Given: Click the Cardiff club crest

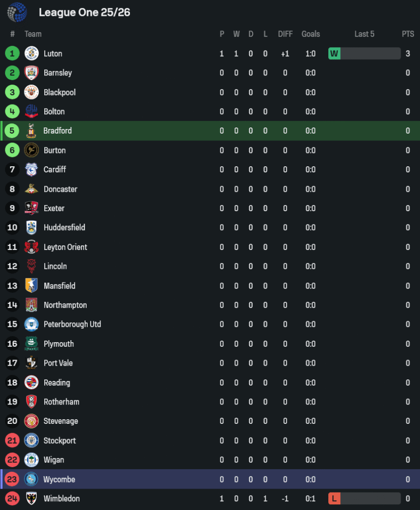Looking at the screenshot, I should (x=32, y=169).
